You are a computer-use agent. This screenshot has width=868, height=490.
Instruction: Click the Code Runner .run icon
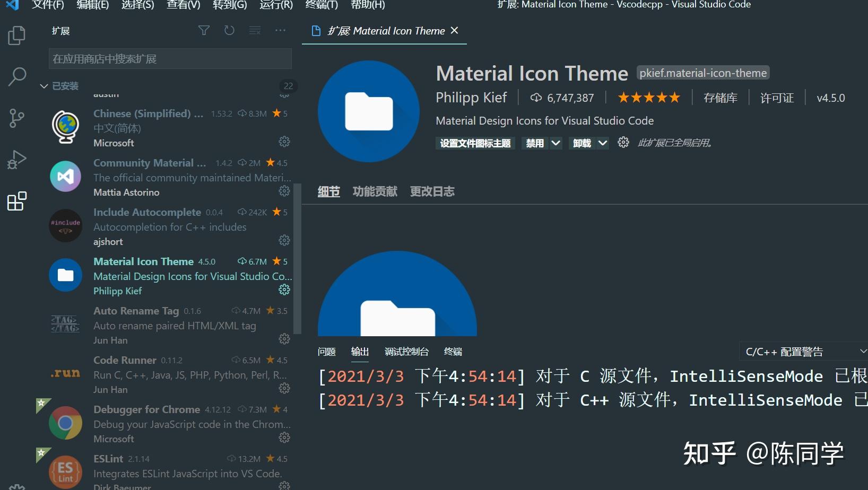[65, 373]
